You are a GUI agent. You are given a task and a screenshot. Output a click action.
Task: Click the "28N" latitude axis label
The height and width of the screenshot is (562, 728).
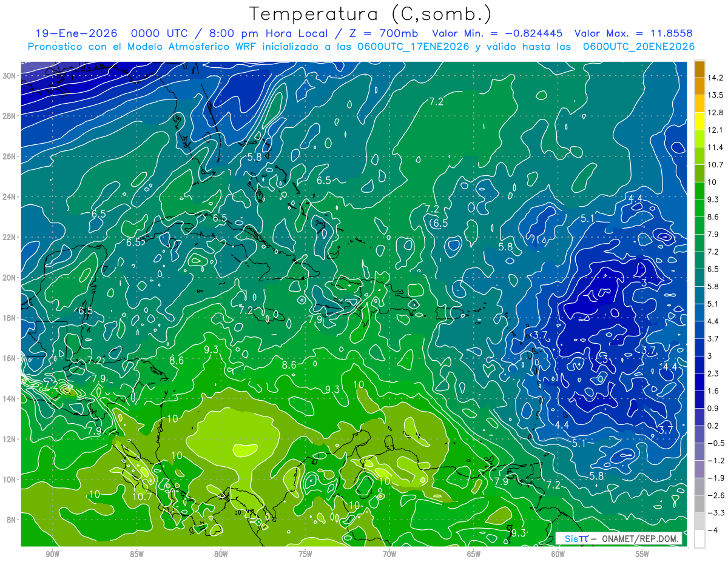(x=9, y=116)
